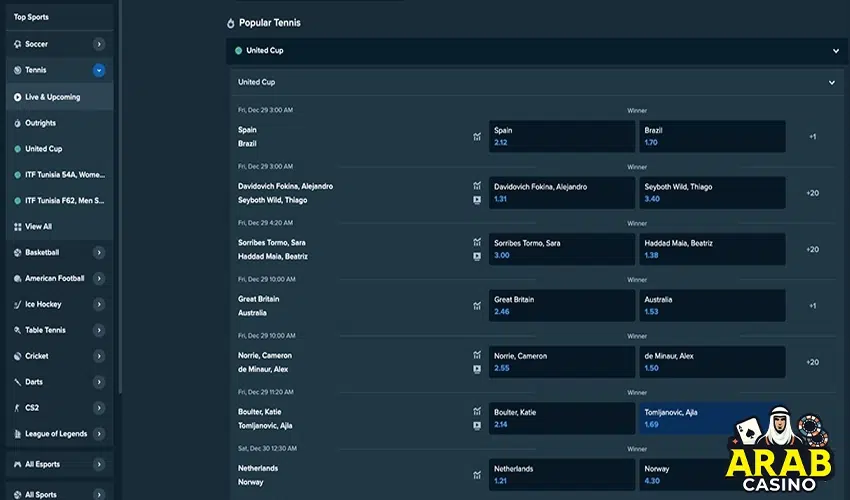Expand the Basketball sidebar arrow
This screenshot has height=500, width=850.
coord(99,252)
